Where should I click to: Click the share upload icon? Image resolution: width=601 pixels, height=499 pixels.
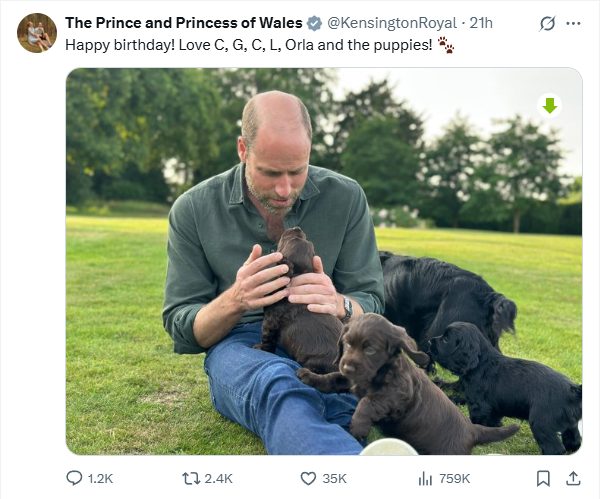[x=573, y=478]
